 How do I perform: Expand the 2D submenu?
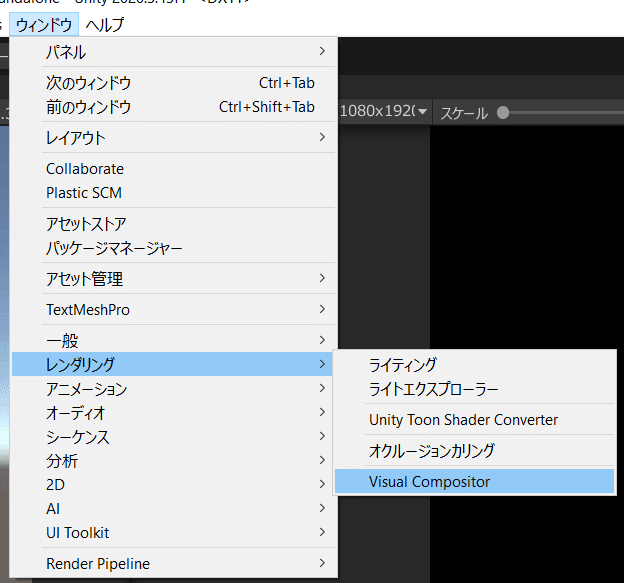tap(174, 484)
